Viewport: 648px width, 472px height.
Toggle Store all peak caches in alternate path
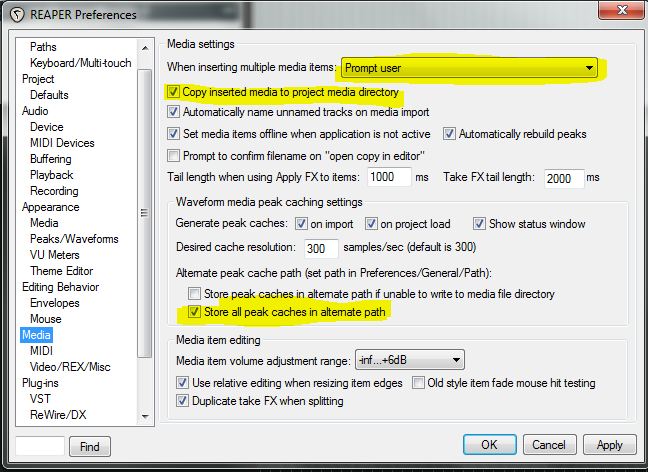[194, 312]
